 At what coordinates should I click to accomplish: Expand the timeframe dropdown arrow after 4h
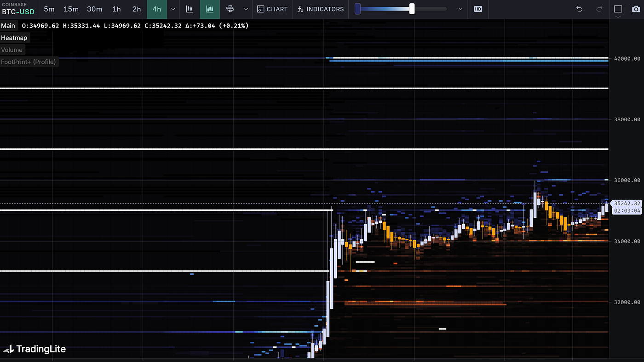pos(173,9)
